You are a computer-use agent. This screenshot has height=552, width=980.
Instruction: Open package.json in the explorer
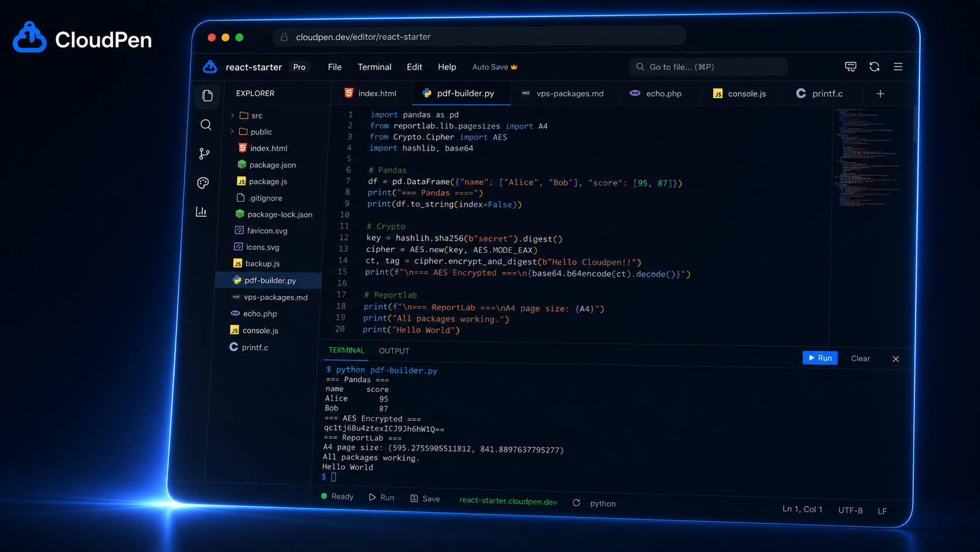coord(266,165)
